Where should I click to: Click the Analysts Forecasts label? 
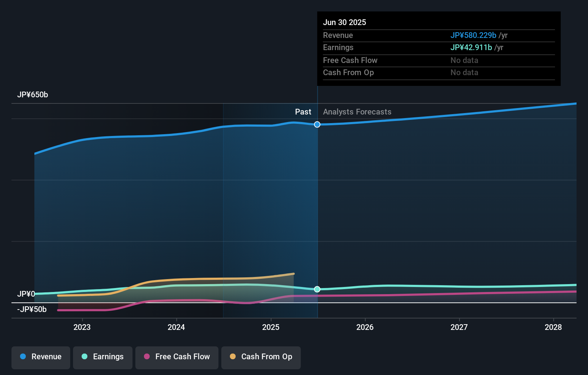point(357,112)
